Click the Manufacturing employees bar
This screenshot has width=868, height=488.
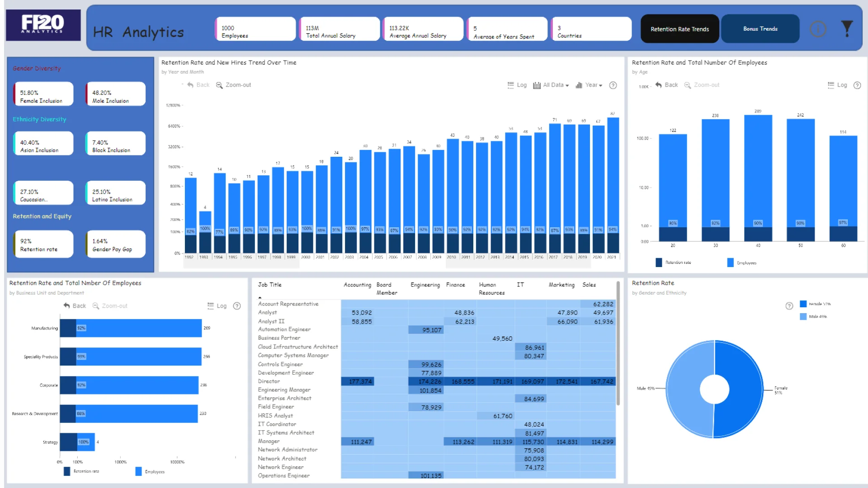coord(139,328)
